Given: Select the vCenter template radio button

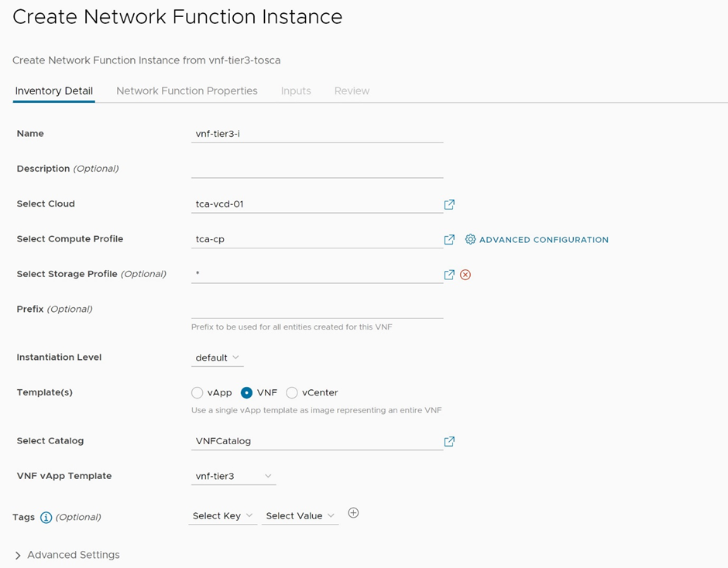Looking at the screenshot, I should pyautogui.click(x=292, y=393).
